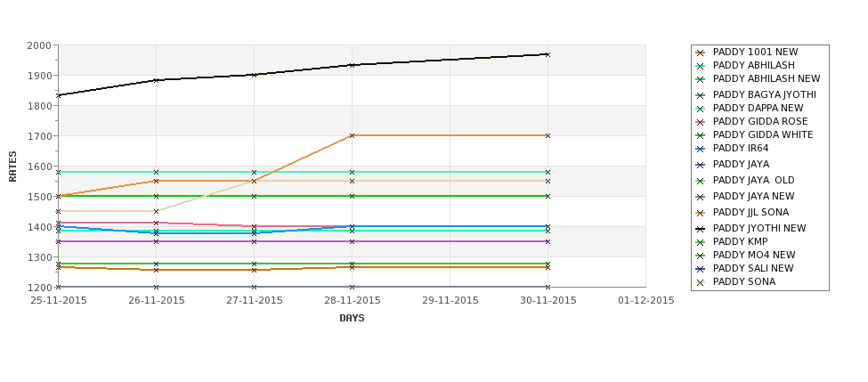Viewport: 868px width, 382px height.
Task: Select the PADDY BAGYA JYOTHI legend label
Action: pos(765,94)
